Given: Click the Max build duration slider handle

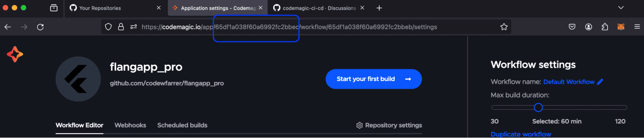Looking at the screenshot, I should point(538,107).
